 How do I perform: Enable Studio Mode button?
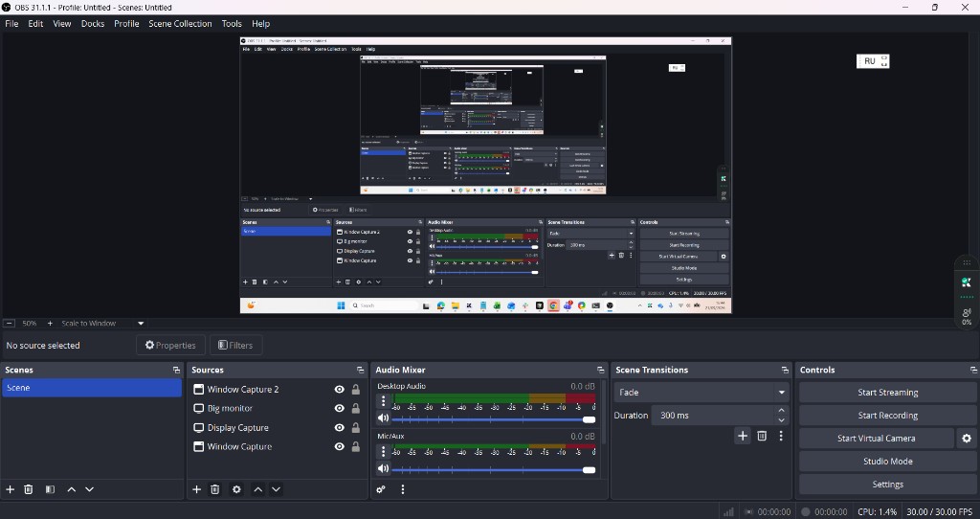click(887, 461)
